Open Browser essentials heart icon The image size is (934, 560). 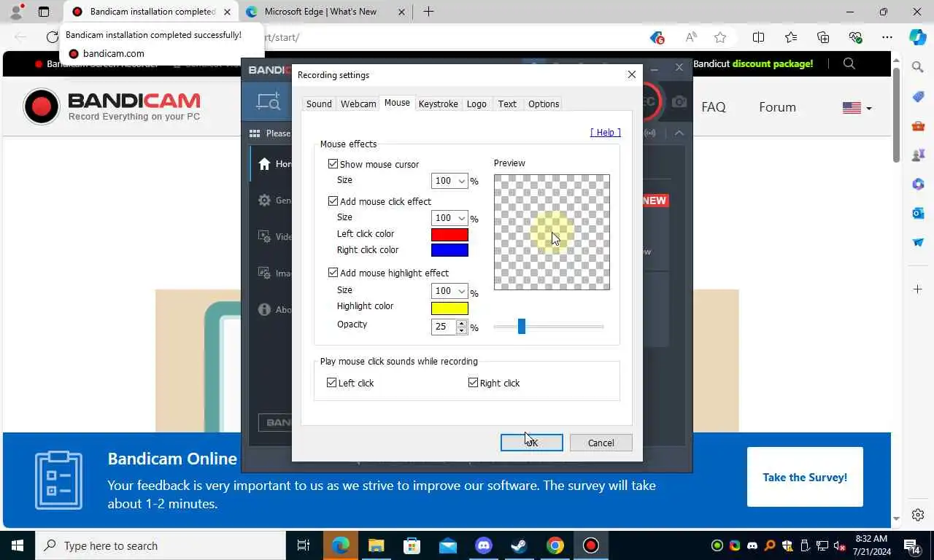click(x=855, y=37)
